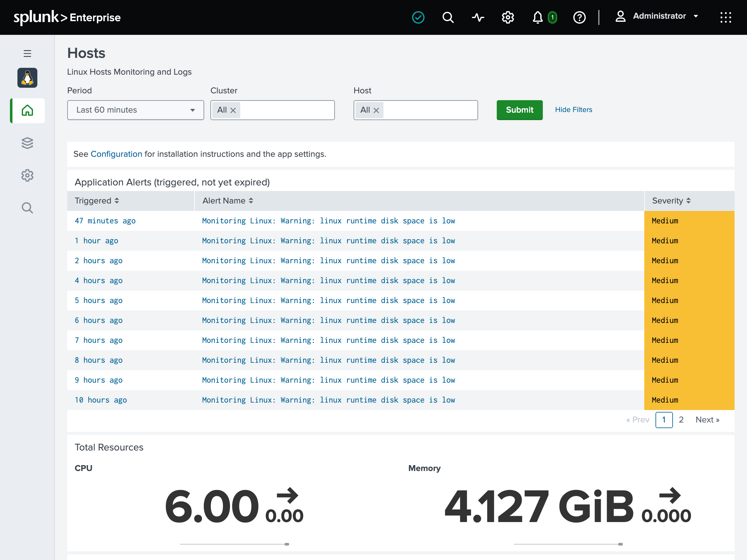
Task: Open the Administrator user menu
Action: [x=656, y=16]
